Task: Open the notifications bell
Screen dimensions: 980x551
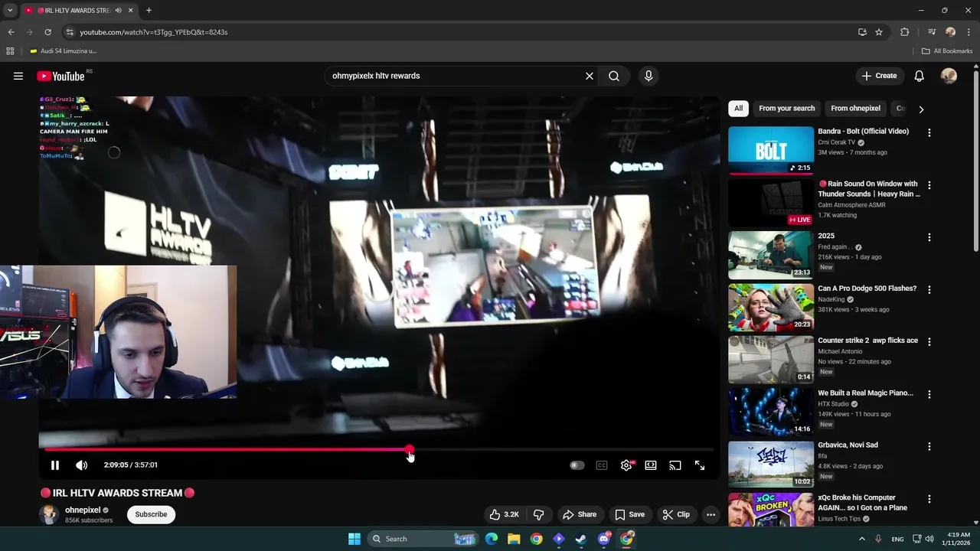Action: (920, 76)
